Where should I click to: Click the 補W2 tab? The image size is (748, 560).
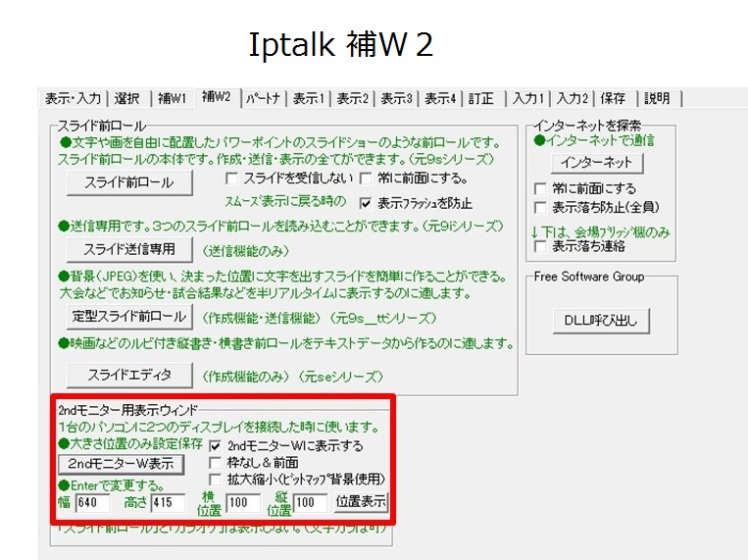click(217, 97)
